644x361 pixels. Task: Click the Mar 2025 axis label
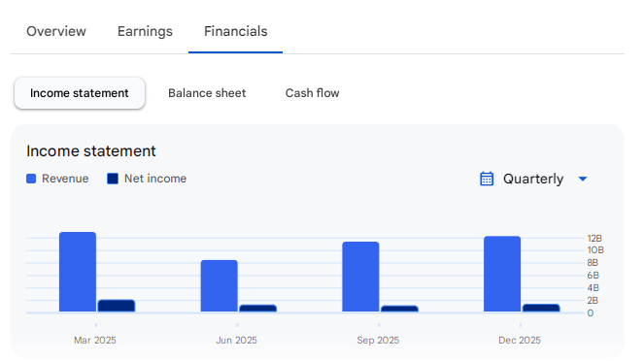tap(95, 340)
